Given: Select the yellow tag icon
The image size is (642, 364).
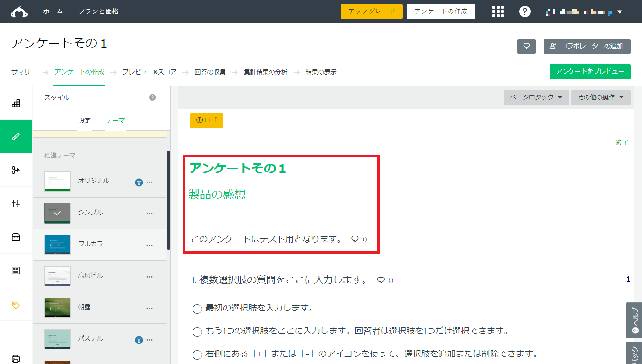Looking at the screenshot, I should (x=16, y=304).
